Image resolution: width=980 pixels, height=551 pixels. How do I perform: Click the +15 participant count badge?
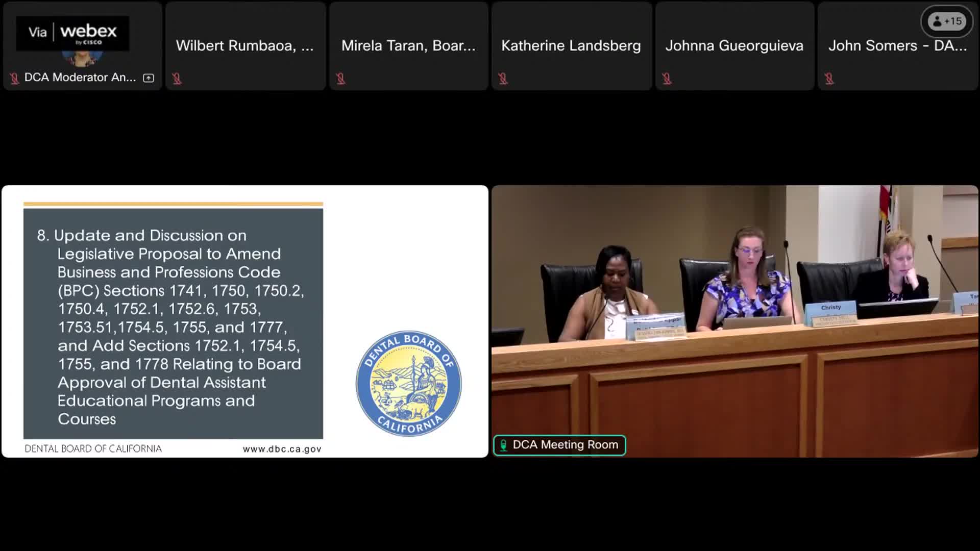(x=947, y=21)
